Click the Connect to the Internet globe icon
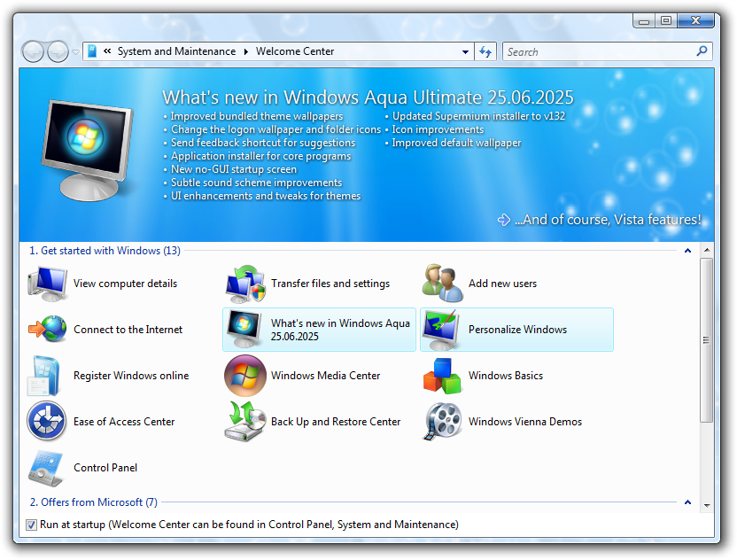Viewport: 737px width, 560px height. [47, 330]
